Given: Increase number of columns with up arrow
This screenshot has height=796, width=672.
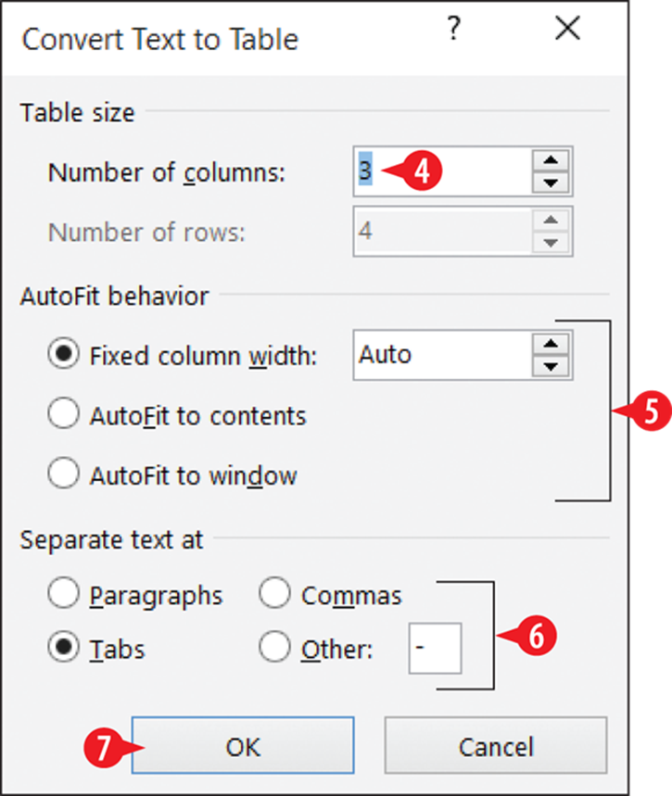Looking at the screenshot, I should coord(550,160).
